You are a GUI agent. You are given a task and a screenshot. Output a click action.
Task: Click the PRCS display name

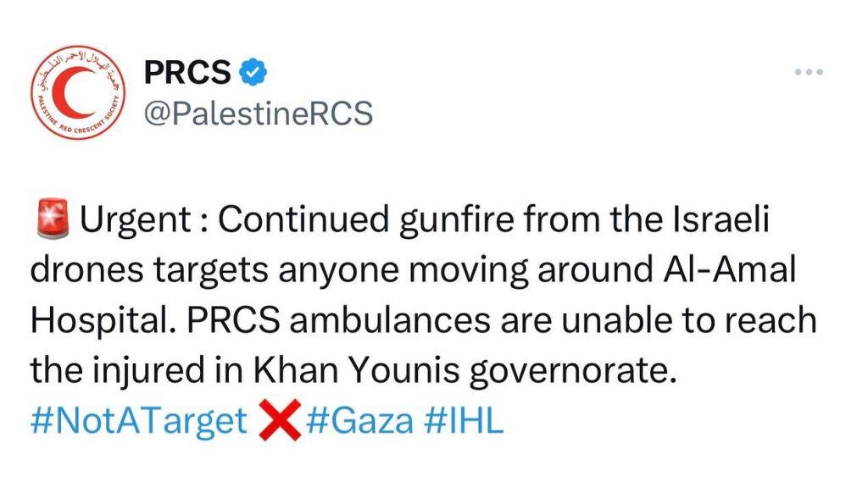(187, 72)
